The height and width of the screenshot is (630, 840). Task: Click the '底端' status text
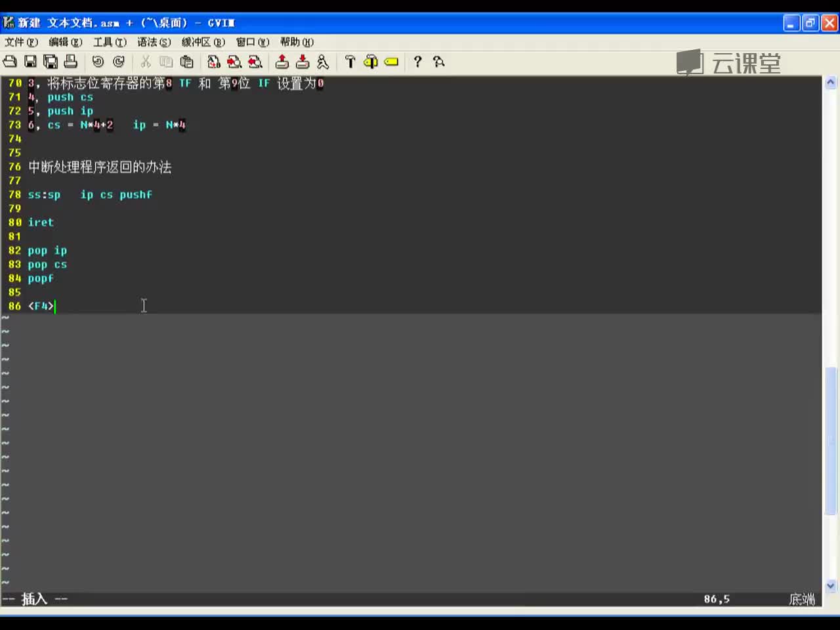tap(802, 599)
